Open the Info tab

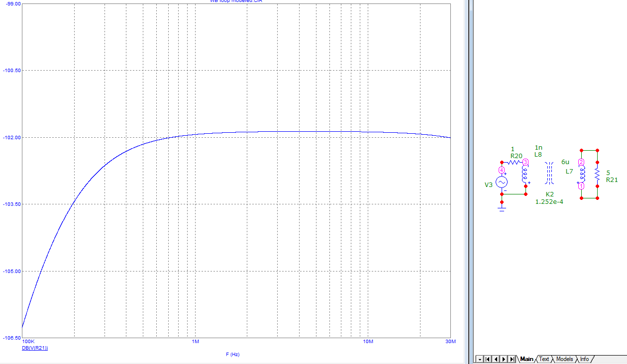584,359
